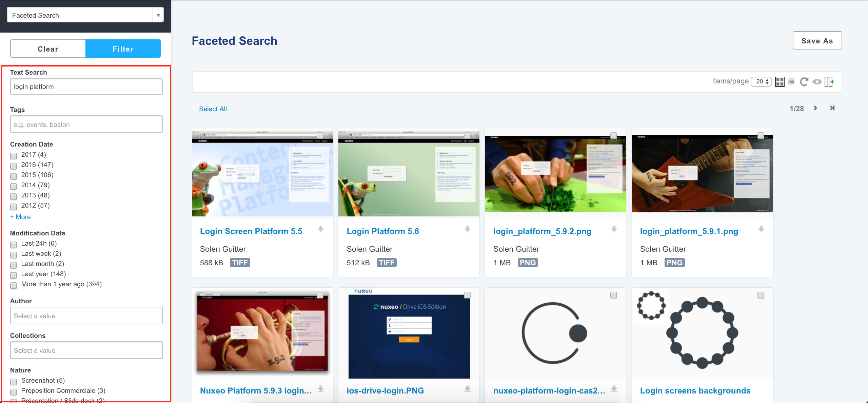Expand more creation date options
This screenshot has height=403, width=868.
click(20, 217)
